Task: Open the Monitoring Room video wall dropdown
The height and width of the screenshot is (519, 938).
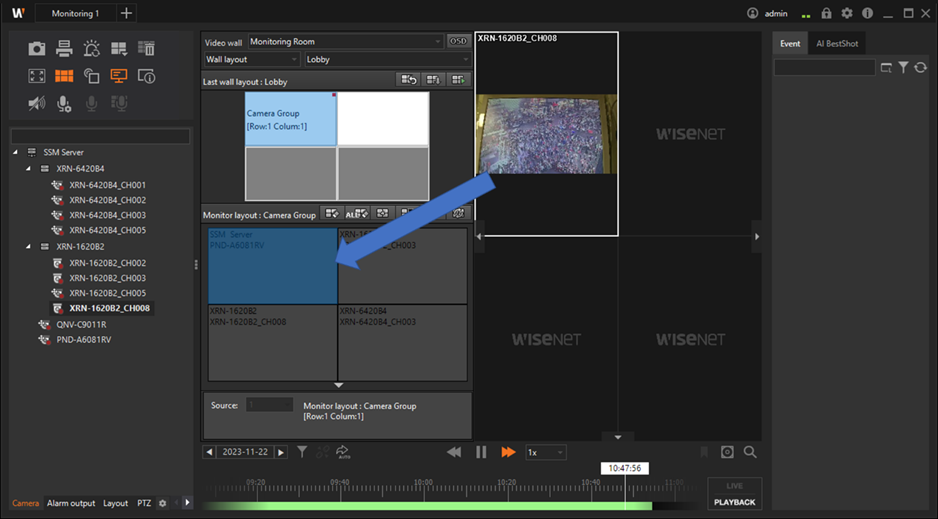Action: point(344,42)
